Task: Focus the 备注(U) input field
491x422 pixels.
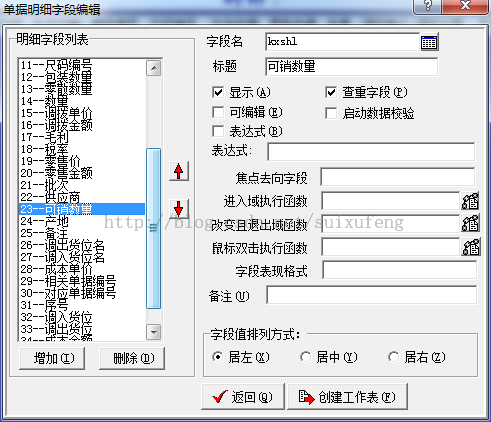Action: [372, 295]
